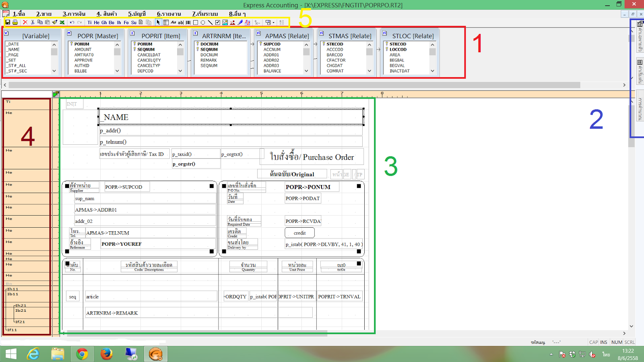Select the Aa label text tool
This screenshot has width=644, height=362.
173,23
